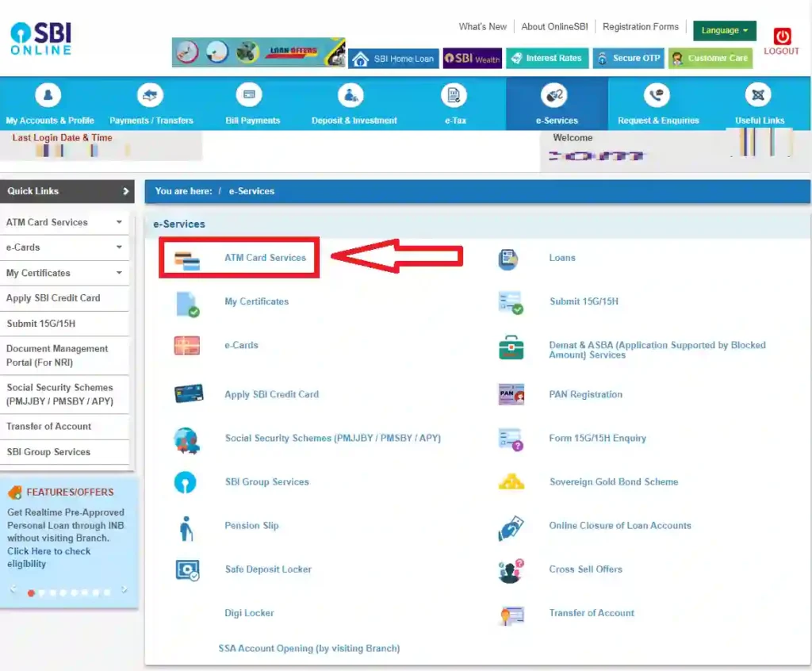Screen dimensions: 812x671
Task: Click the Sovereign Gold Bond gold icon
Action: pyautogui.click(x=511, y=482)
